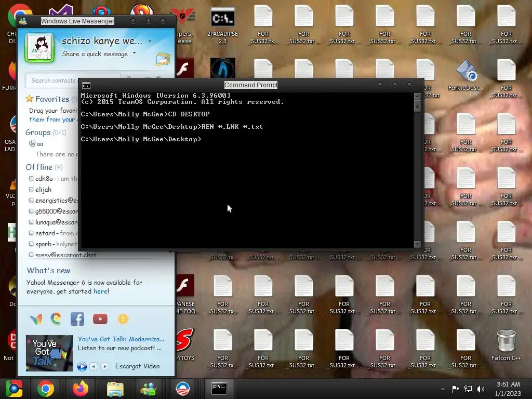This screenshot has width=532, height=399.
Task: Select offline contact sporb
Action: 53,244
